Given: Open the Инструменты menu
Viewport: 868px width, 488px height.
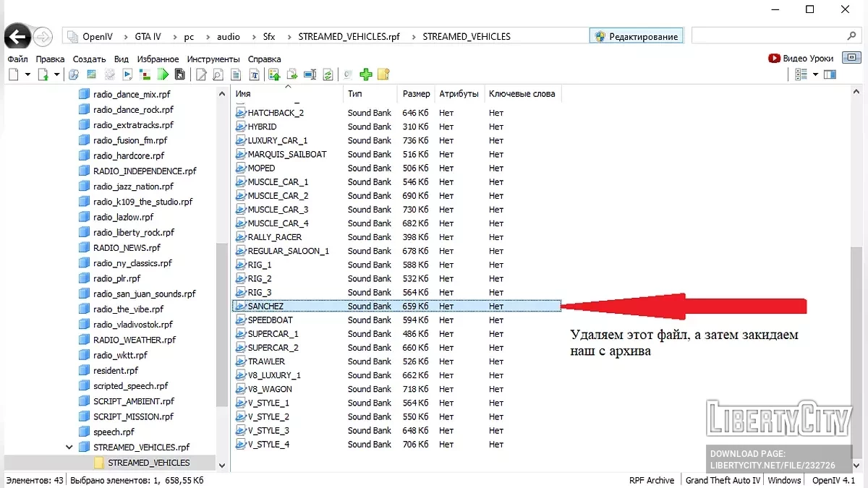Looking at the screenshot, I should [x=213, y=59].
